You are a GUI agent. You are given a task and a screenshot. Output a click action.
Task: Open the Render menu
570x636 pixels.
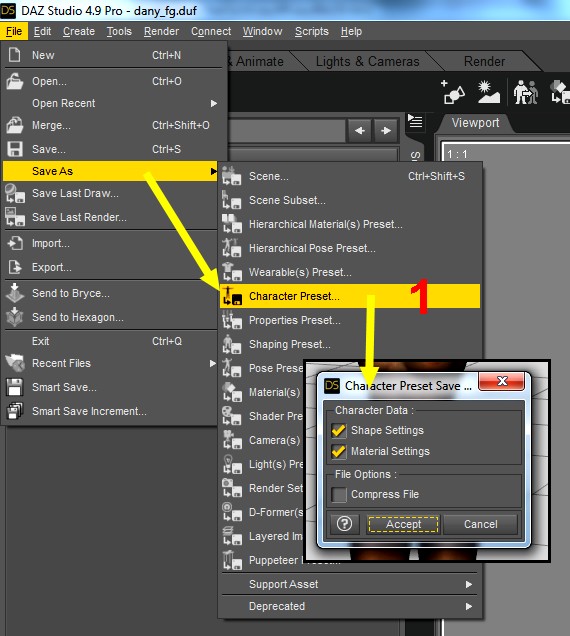161,31
